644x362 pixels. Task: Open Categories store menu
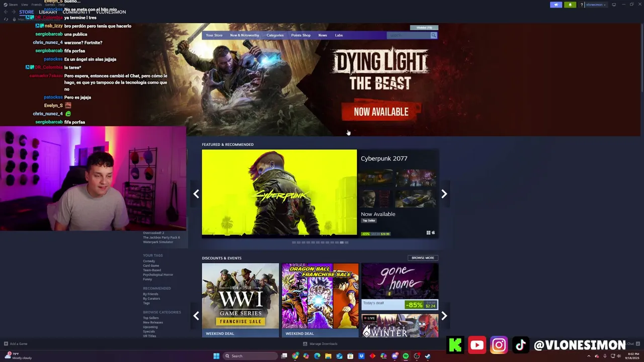click(275, 35)
